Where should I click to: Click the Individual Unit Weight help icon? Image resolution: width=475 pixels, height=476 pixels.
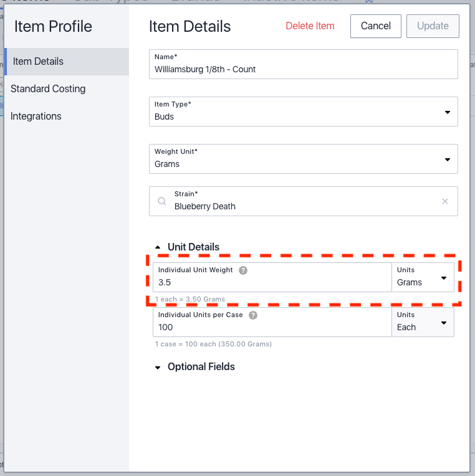pos(243,270)
